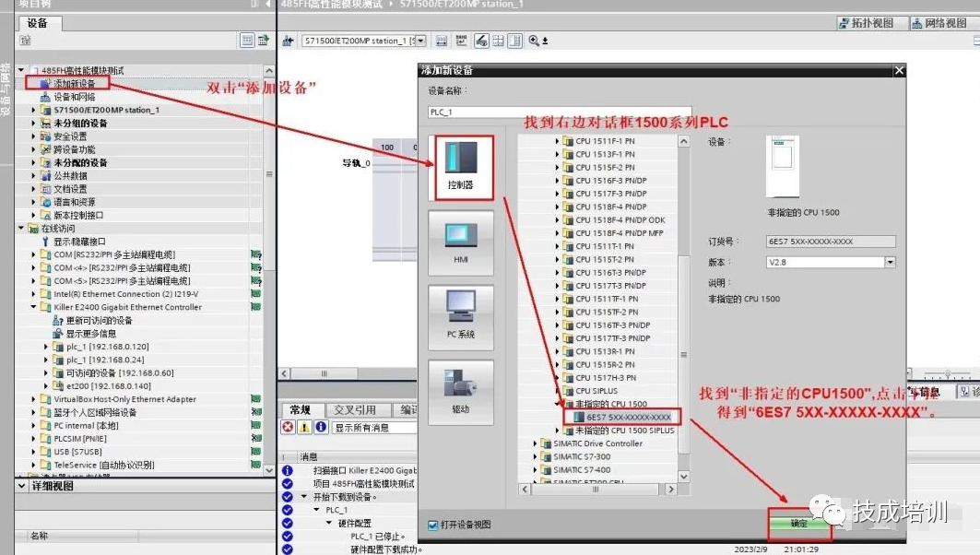Viewport: 980px width, 555px height.
Task: Click project tree scroll down arrow
Action: pyautogui.click(x=269, y=470)
